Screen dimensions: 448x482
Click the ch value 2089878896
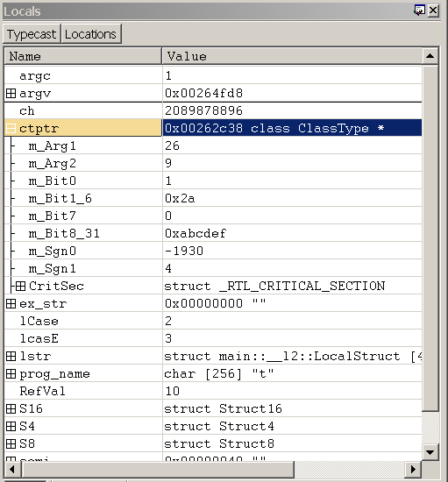(204, 111)
